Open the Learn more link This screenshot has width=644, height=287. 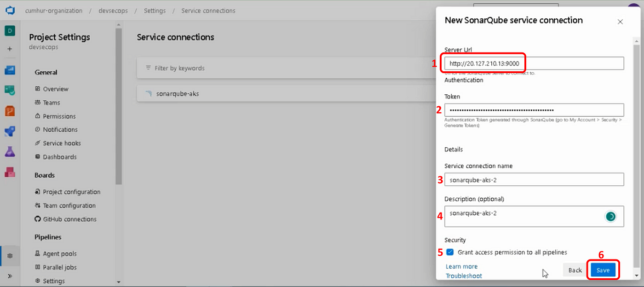point(461,266)
